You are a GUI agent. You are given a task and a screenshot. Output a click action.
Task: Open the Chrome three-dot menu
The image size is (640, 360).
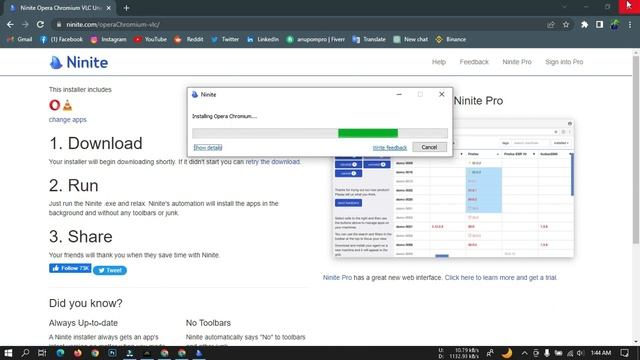630,24
